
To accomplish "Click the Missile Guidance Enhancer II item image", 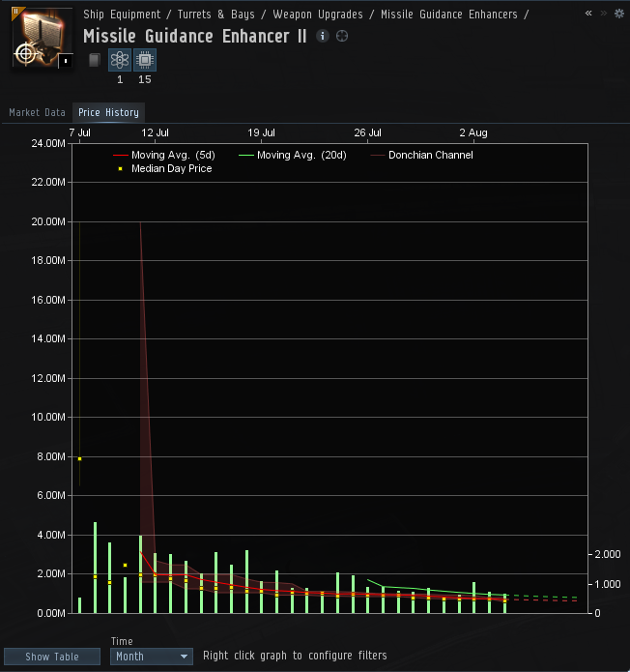I will coord(42,38).
